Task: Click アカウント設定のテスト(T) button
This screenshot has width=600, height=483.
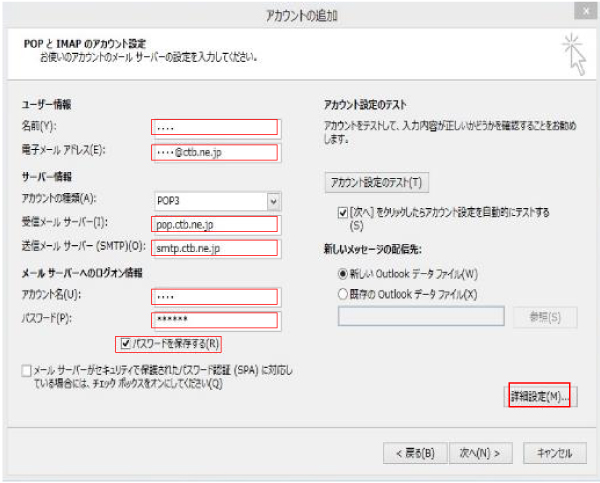Action: (x=377, y=183)
